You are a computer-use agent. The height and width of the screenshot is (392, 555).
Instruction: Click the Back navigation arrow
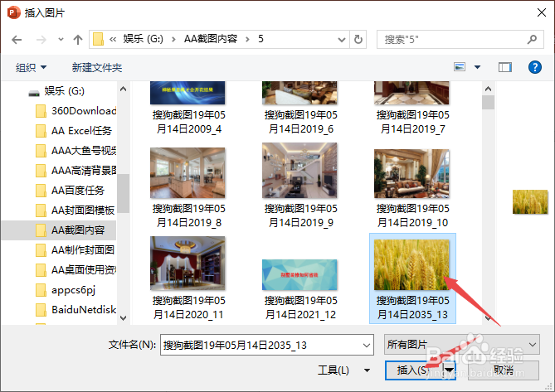(x=17, y=40)
